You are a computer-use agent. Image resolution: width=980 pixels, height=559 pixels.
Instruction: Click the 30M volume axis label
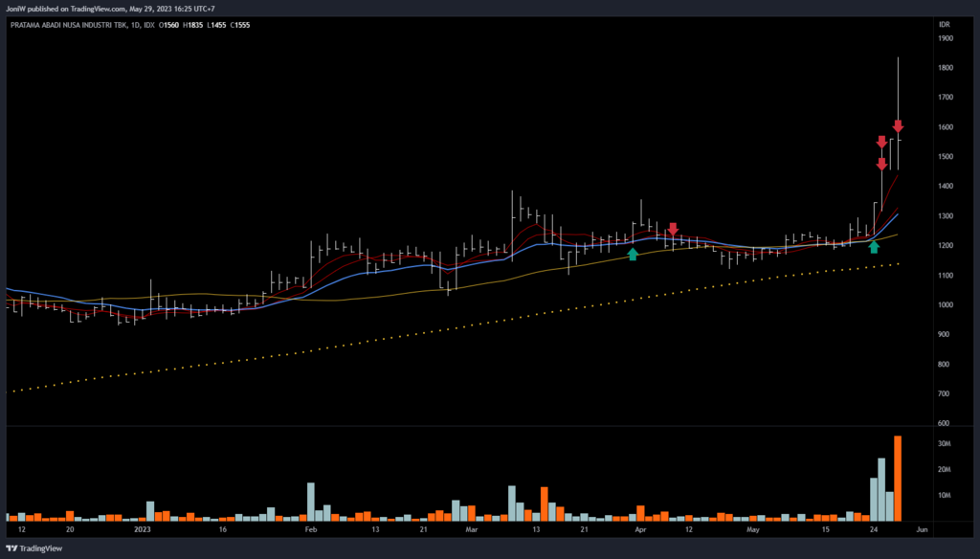click(x=944, y=444)
